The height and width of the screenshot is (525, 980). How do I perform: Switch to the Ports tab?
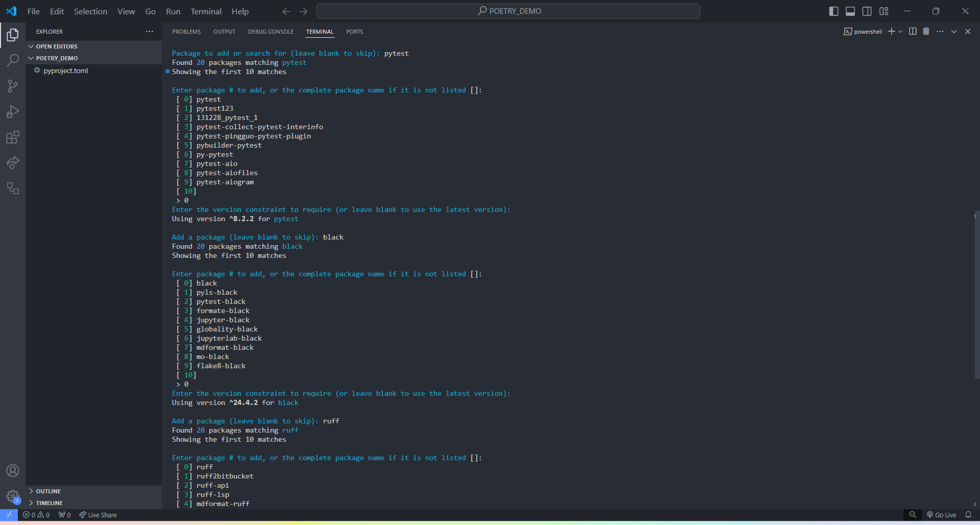pos(354,32)
